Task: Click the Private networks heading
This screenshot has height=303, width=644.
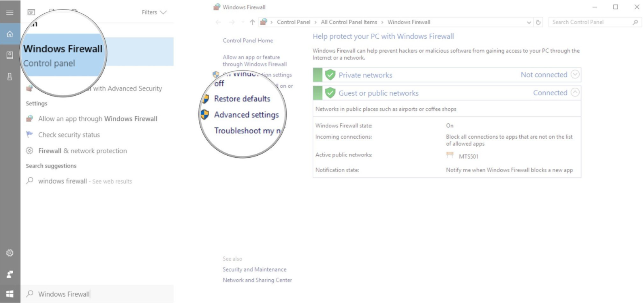Action: click(x=365, y=75)
